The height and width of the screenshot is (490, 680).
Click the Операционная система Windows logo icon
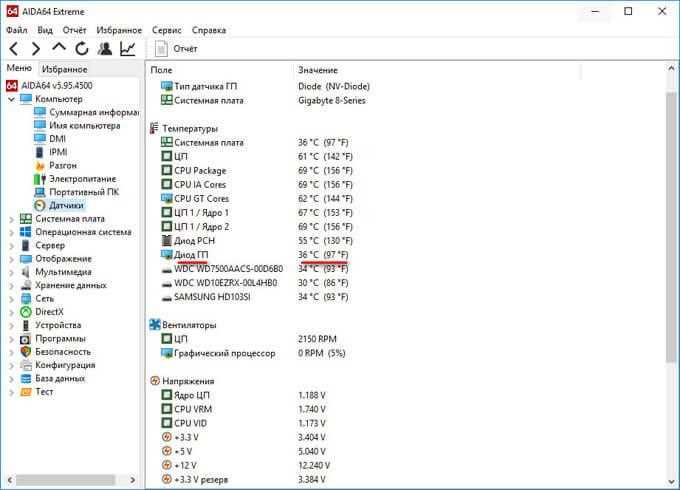[x=26, y=232]
